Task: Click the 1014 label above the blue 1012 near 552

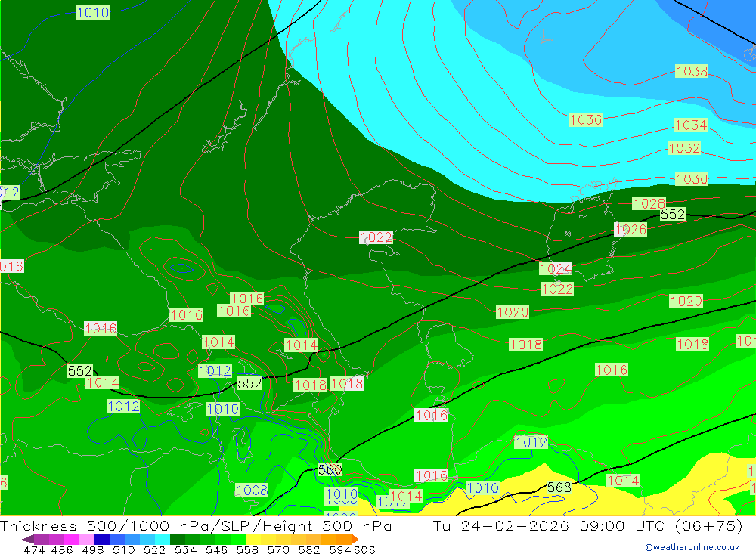Action: coord(218,342)
